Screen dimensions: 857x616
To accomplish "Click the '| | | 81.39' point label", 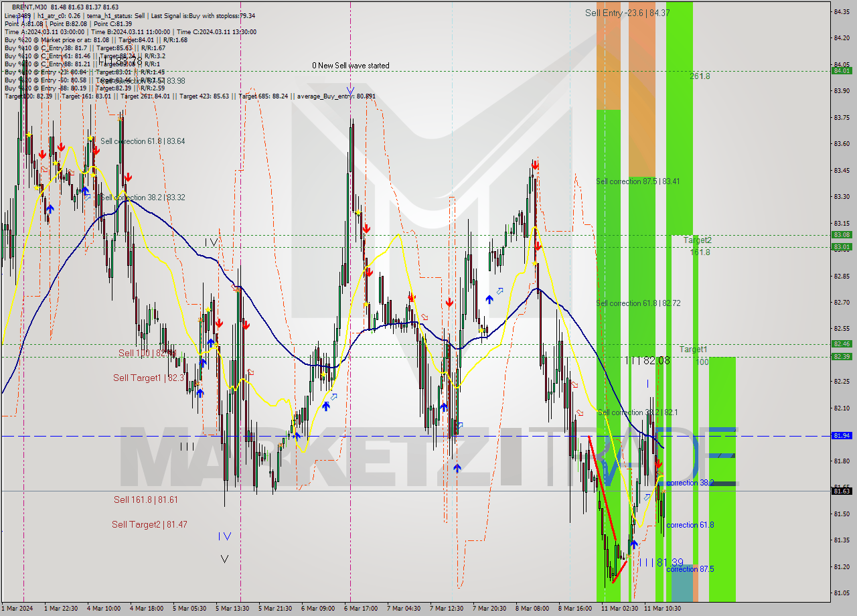I will [661, 562].
